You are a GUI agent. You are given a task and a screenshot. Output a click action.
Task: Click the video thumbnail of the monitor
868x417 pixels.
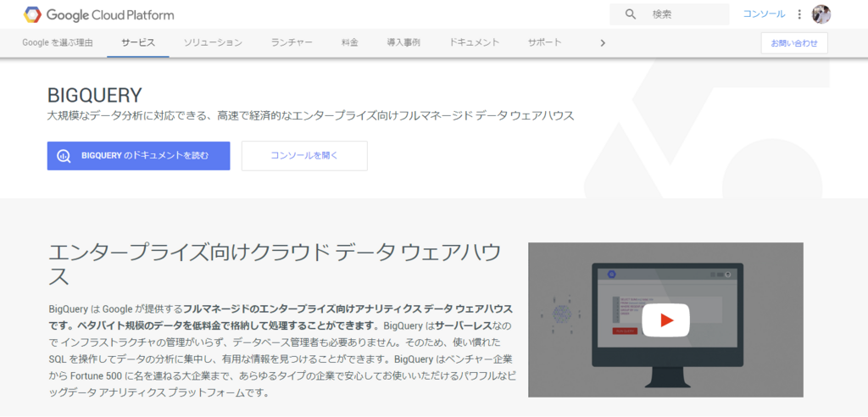click(x=665, y=320)
